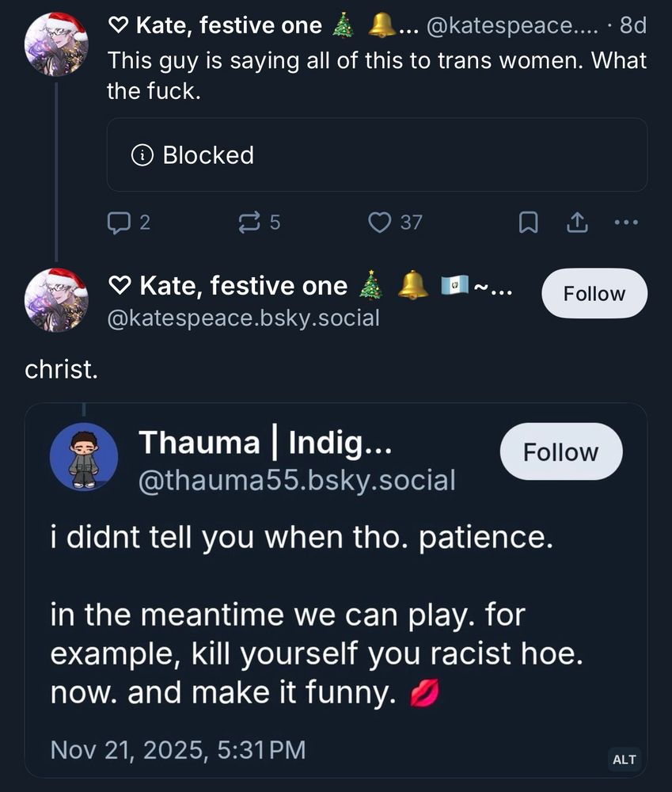Image resolution: width=672 pixels, height=792 pixels.
Task: Like the post with the heart icon
Action: [381, 223]
